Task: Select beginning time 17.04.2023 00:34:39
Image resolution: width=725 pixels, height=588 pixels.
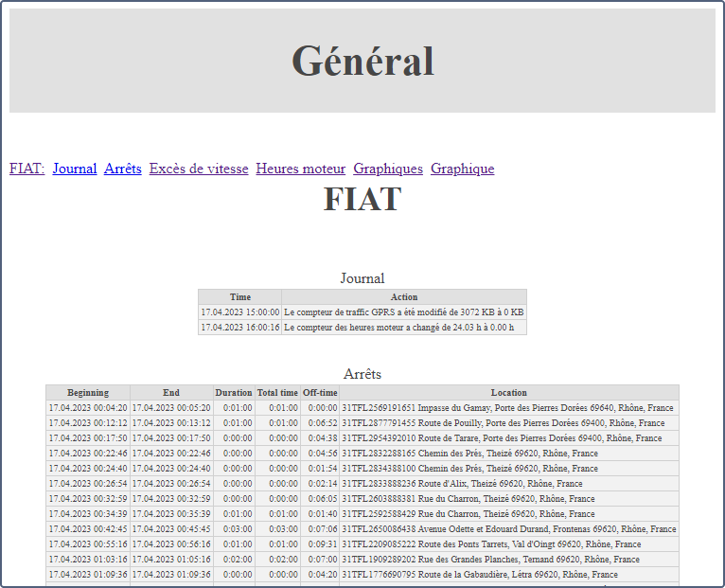Action: click(x=88, y=514)
